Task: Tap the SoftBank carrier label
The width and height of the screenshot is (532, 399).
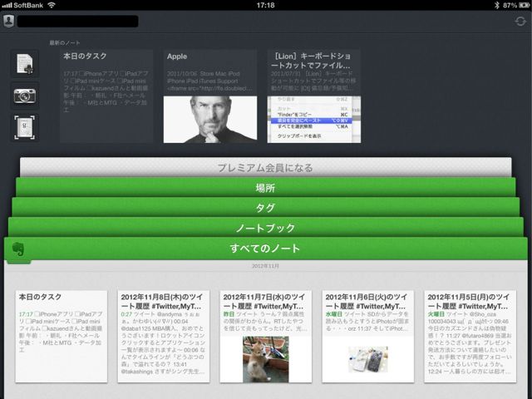Action: tap(28, 5)
